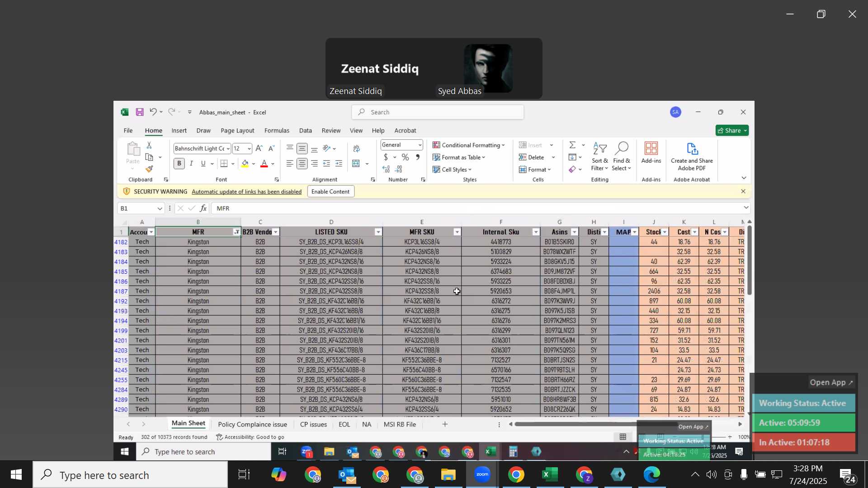
Task: Open Zoom from the Windows taskbar
Action: 482,474
